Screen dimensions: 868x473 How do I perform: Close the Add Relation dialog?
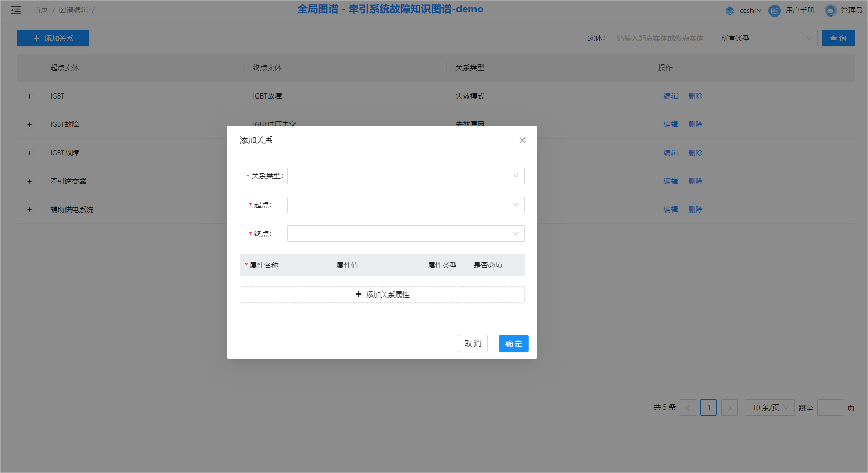pos(522,140)
